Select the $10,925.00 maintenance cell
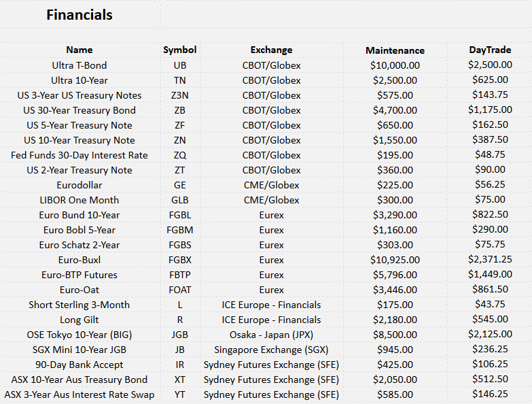532x404 pixels. 395,260
